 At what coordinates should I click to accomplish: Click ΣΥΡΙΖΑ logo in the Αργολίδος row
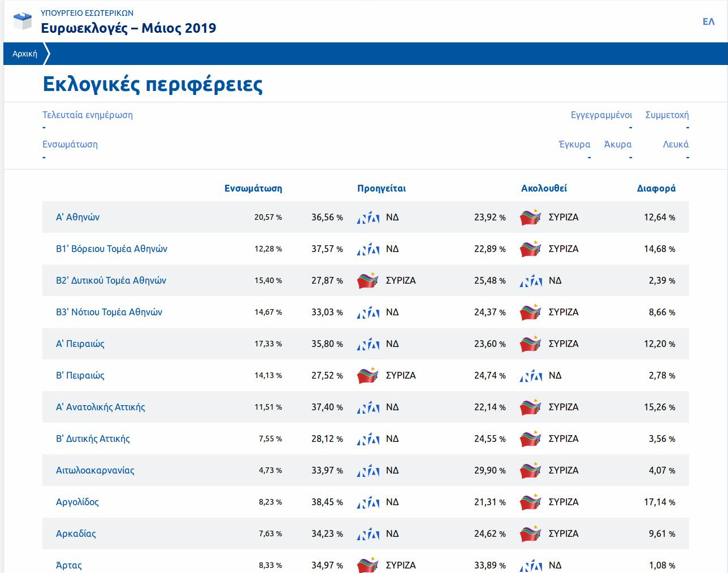pyautogui.click(x=531, y=502)
